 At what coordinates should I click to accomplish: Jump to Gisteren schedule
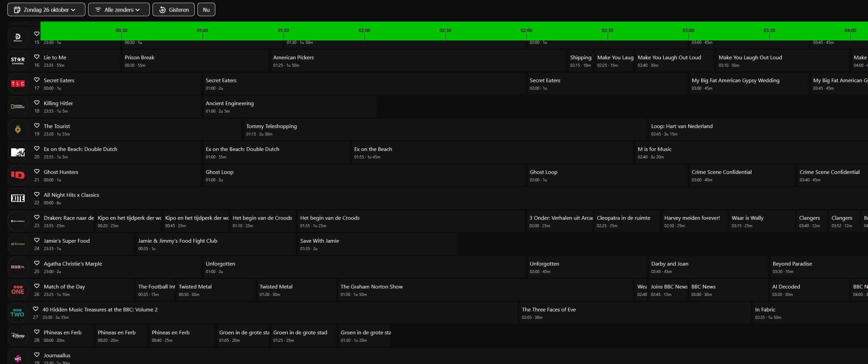(174, 10)
